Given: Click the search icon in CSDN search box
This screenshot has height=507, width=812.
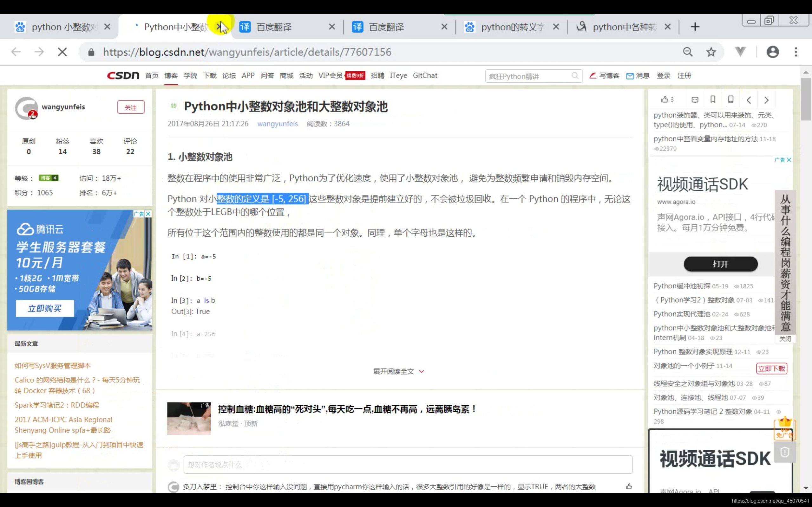Looking at the screenshot, I should pos(575,76).
